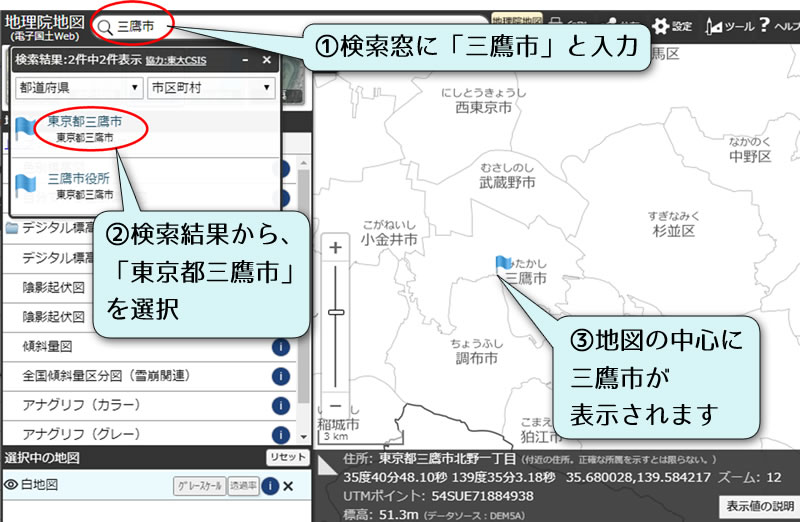Open 透過率 opacity control for 白地図
The width and height of the screenshot is (800, 522).
[243, 486]
